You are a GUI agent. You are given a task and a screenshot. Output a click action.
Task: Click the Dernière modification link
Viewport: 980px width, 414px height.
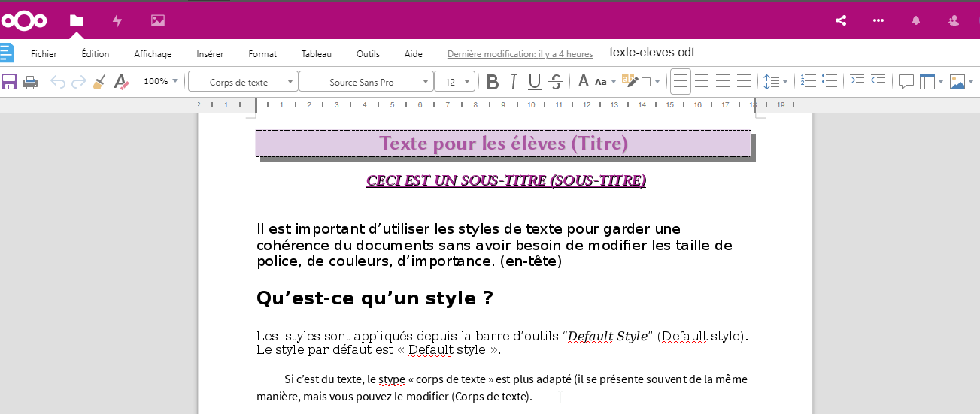pos(520,54)
